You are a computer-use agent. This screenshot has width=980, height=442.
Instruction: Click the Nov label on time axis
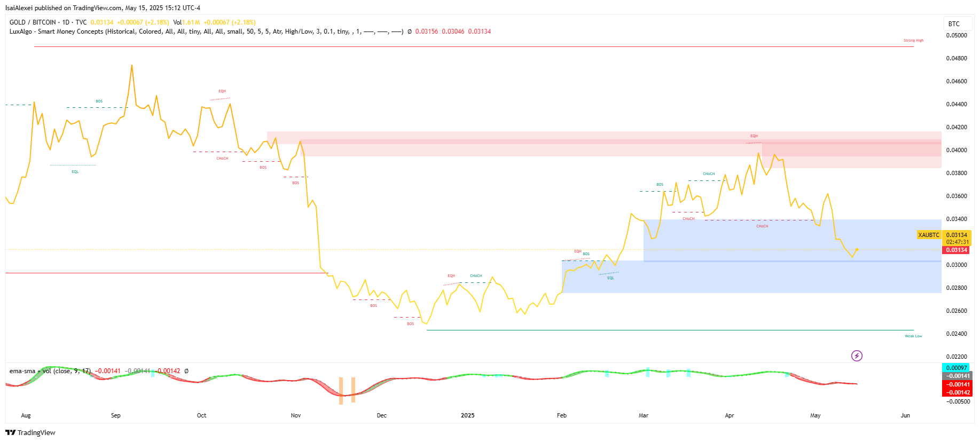[x=296, y=416]
